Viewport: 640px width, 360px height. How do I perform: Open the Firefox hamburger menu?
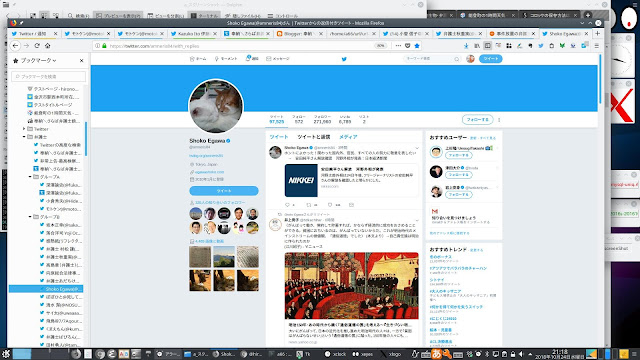pyautogui.click(x=597, y=46)
